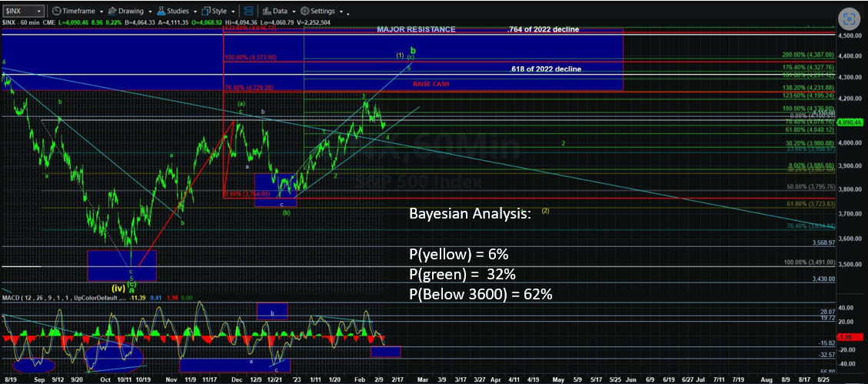Image resolution: width=868 pixels, height=384 pixels.
Task: Click the green 4,090.46 price axis tag
Action: click(x=853, y=122)
